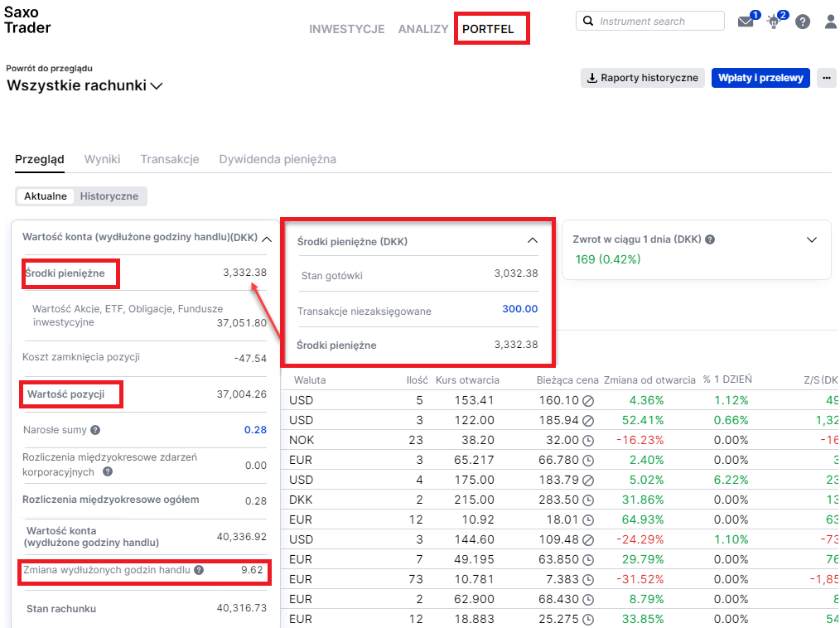Open the mail inbox icon
Image resolution: width=840 pixels, height=628 pixels.
tap(746, 22)
